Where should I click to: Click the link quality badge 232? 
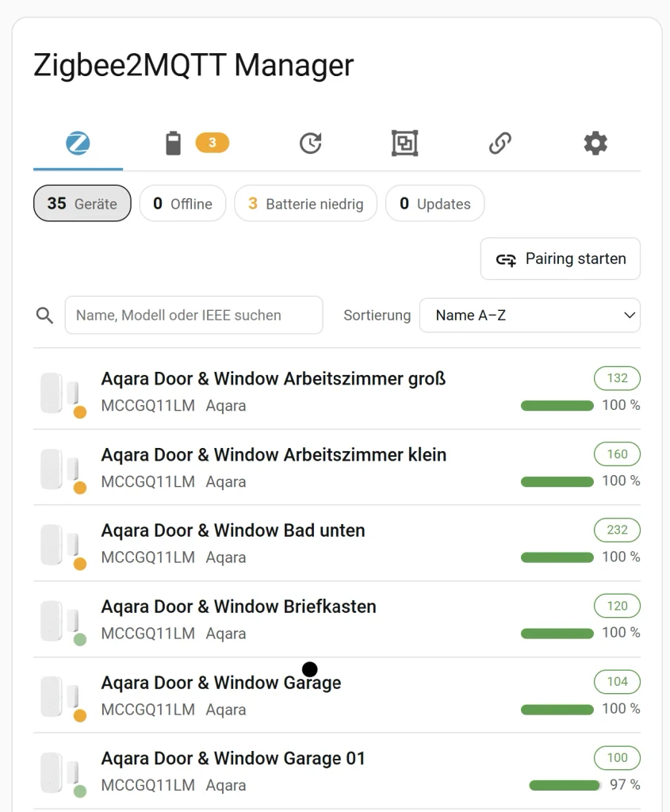click(x=617, y=530)
